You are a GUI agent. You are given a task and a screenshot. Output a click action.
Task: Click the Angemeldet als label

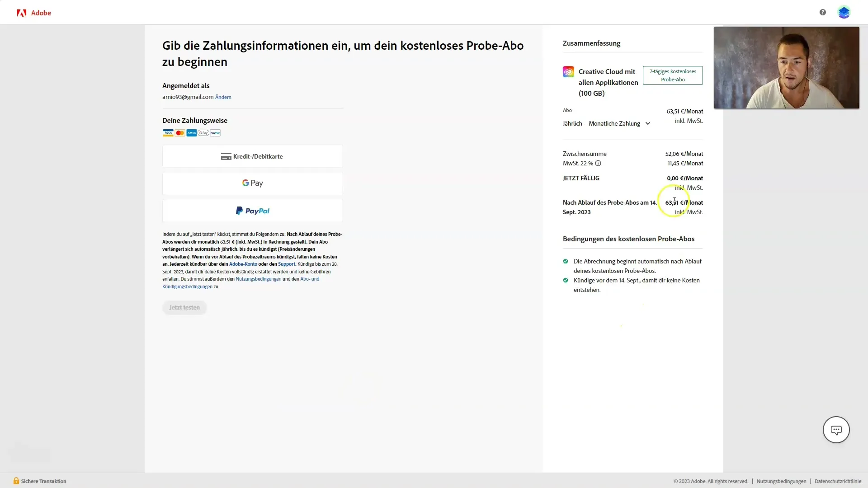coord(186,85)
